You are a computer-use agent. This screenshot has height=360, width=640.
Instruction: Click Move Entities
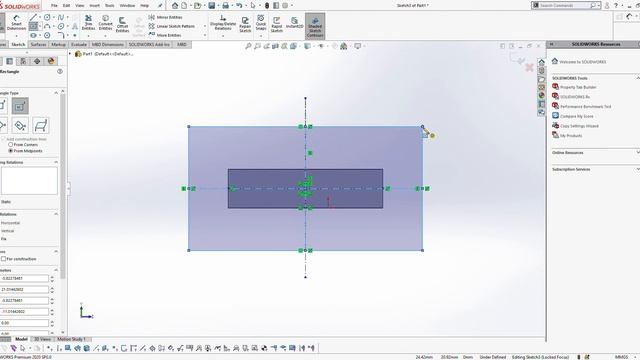[165, 35]
